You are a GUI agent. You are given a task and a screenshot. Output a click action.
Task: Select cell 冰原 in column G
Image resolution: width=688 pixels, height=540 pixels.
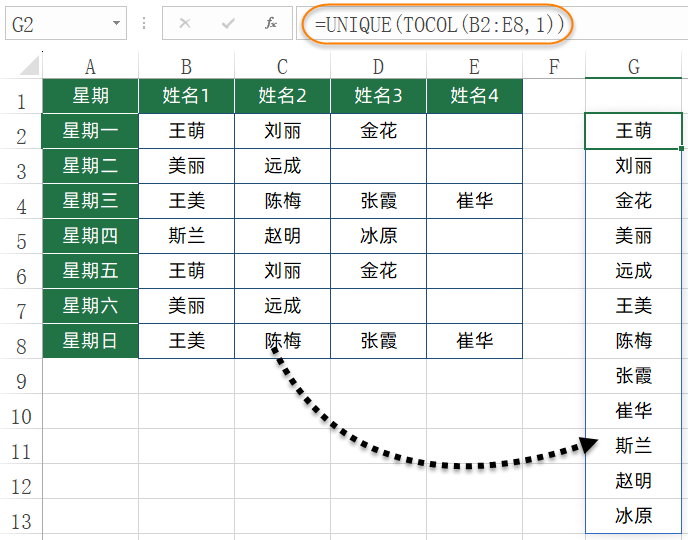click(x=633, y=516)
